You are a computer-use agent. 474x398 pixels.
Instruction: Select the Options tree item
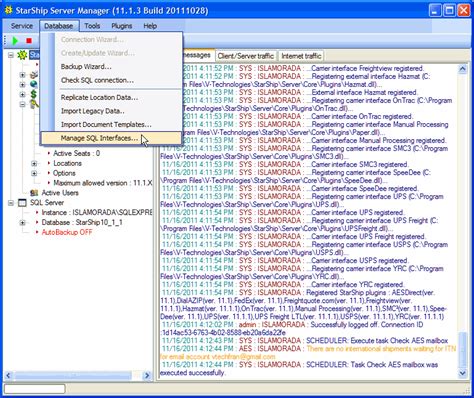(64, 173)
